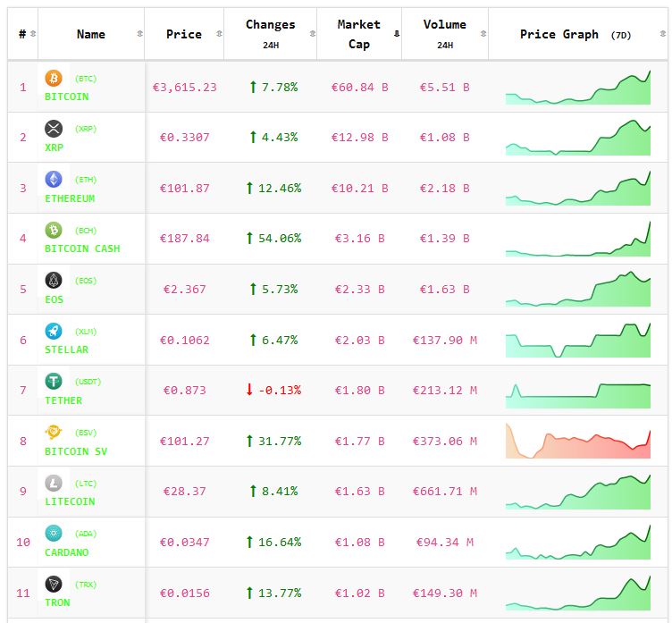Screen dimensions: 672x623
Task: Click Bitcoin Cash 7-day price graph
Action: [577, 240]
